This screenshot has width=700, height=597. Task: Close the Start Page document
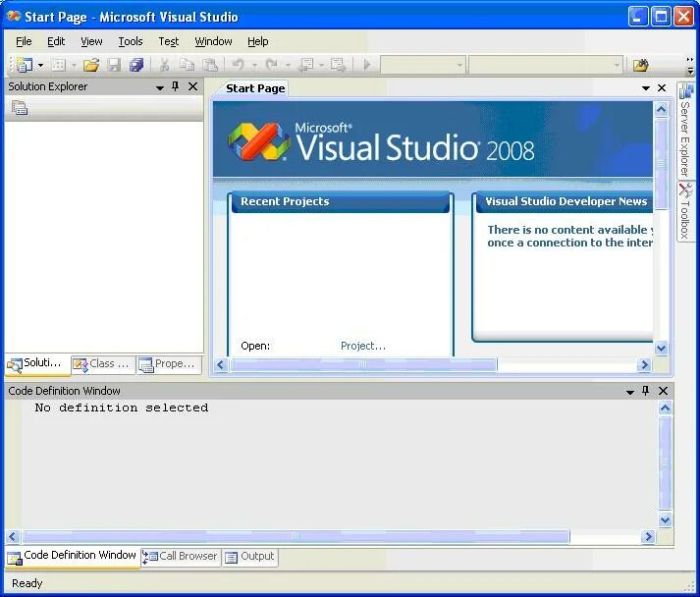click(x=662, y=88)
